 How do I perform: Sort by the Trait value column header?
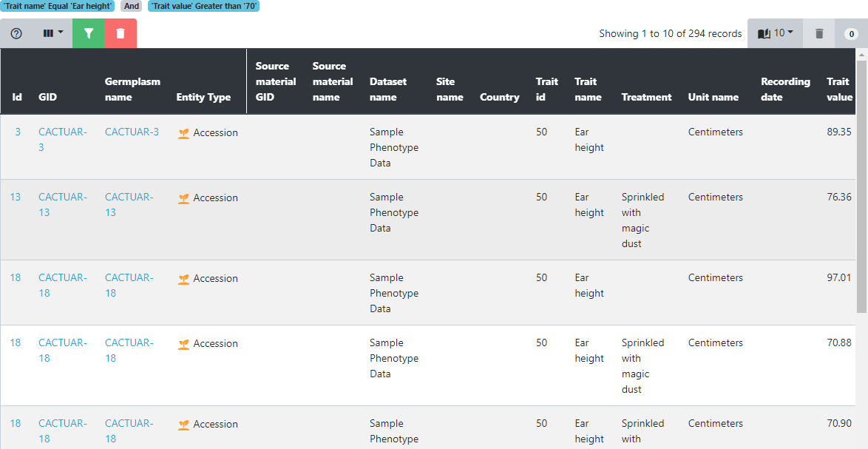(x=838, y=90)
